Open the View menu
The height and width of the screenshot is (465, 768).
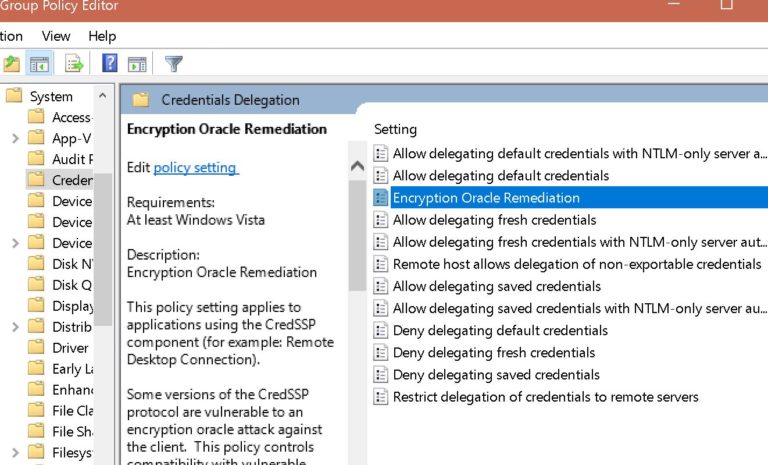(56, 36)
